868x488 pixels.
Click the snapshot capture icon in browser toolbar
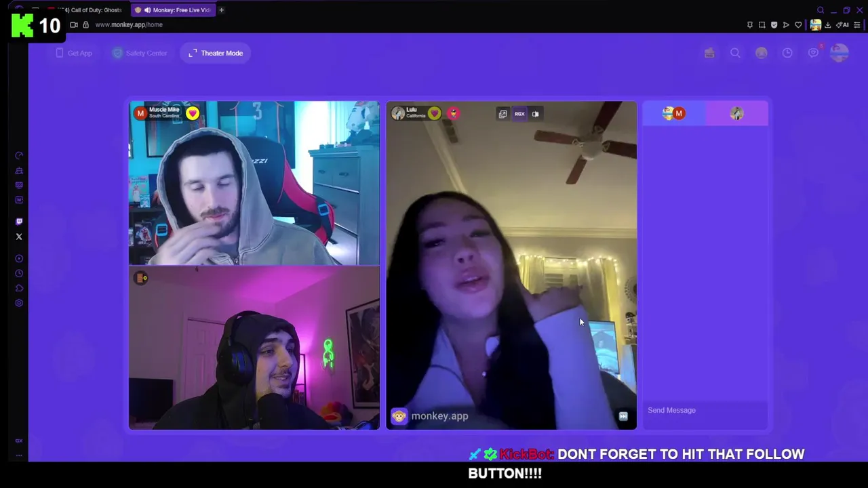coord(762,25)
